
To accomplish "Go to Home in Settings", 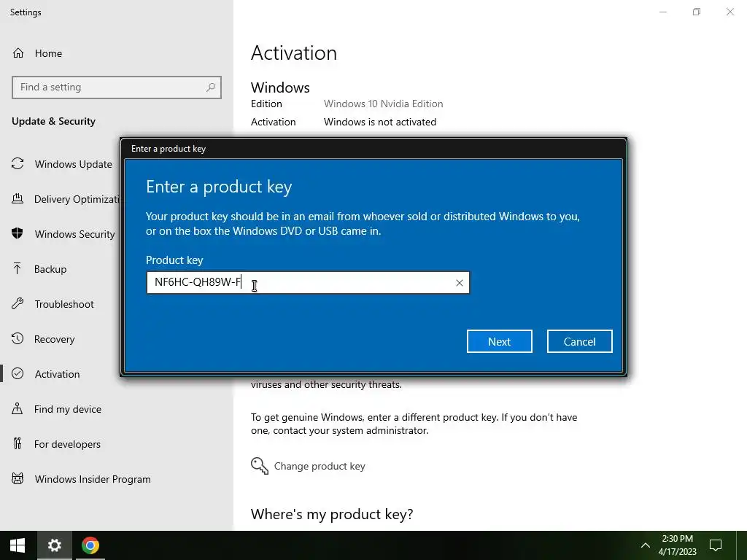I will pos(48,53).
